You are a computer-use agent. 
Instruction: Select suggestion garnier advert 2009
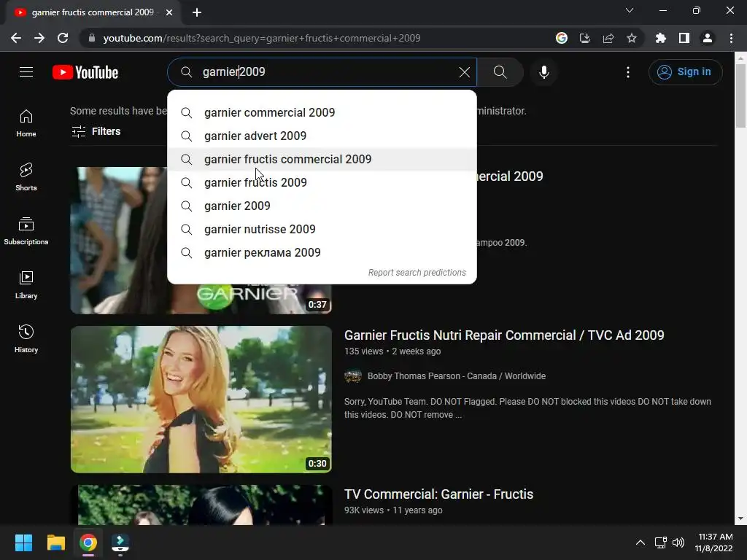(322, 136)
